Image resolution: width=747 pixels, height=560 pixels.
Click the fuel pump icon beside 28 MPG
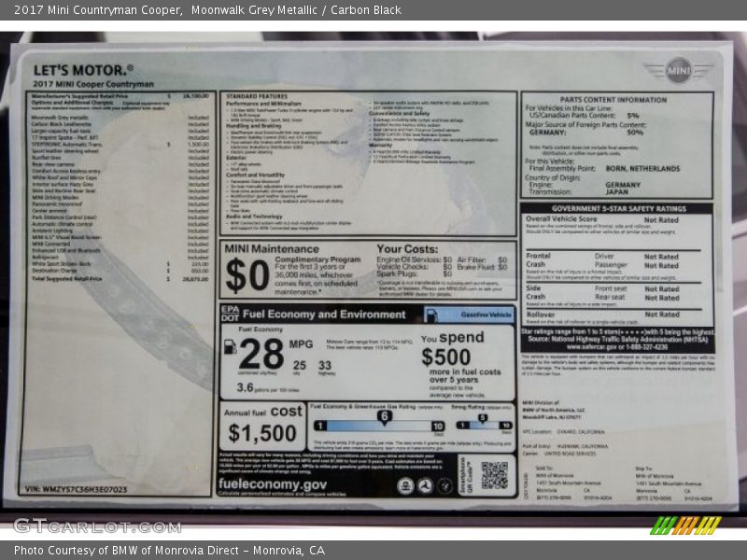tap(230, 346)
